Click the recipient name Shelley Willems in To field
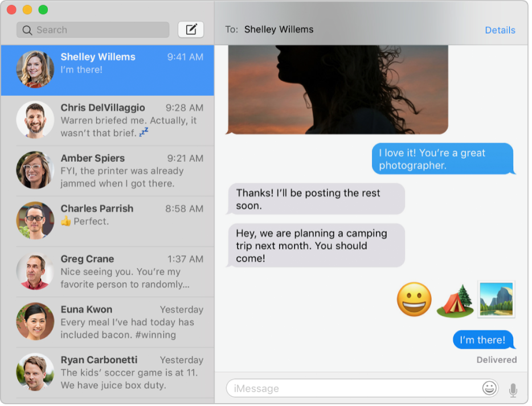Screen dimensions: 532x406 click(279, 30)
